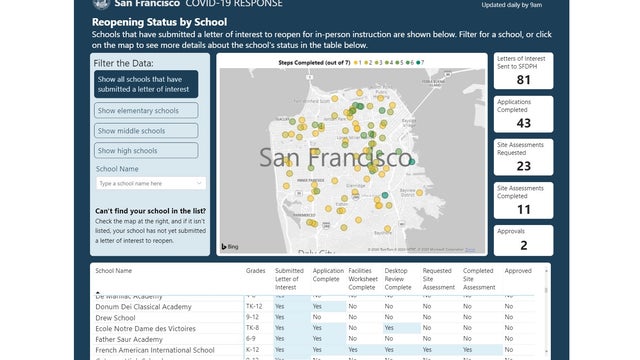This screenshot has width=640, height=360.
Task: Click the Bing logo on the map
Action: coord(230,247)
